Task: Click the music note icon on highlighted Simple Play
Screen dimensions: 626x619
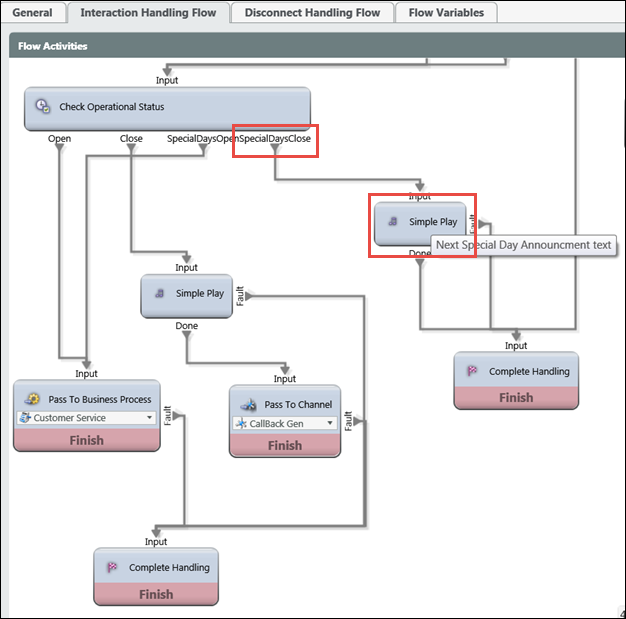Action: click(x=393, y=222)
